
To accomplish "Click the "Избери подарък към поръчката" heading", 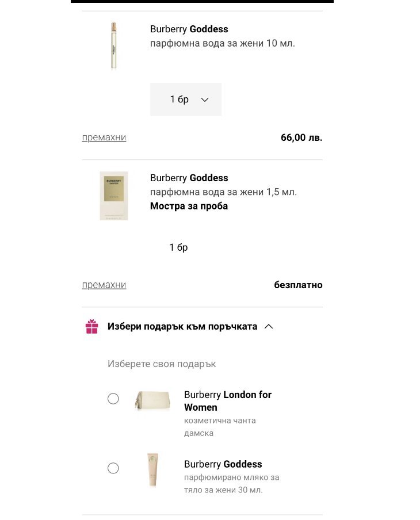I will coord(182,327).
